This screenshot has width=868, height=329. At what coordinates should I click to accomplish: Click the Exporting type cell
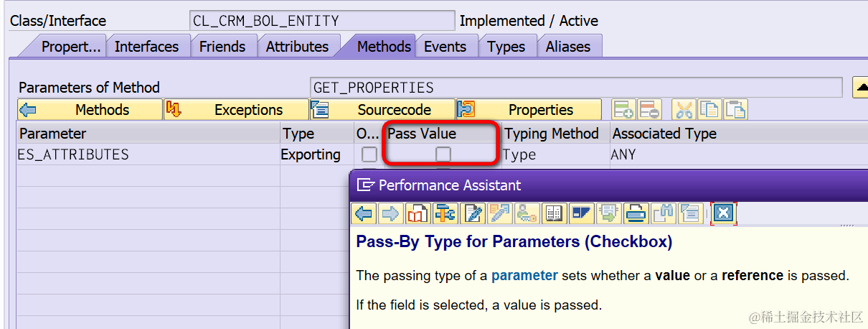click(x=317, y=154)
